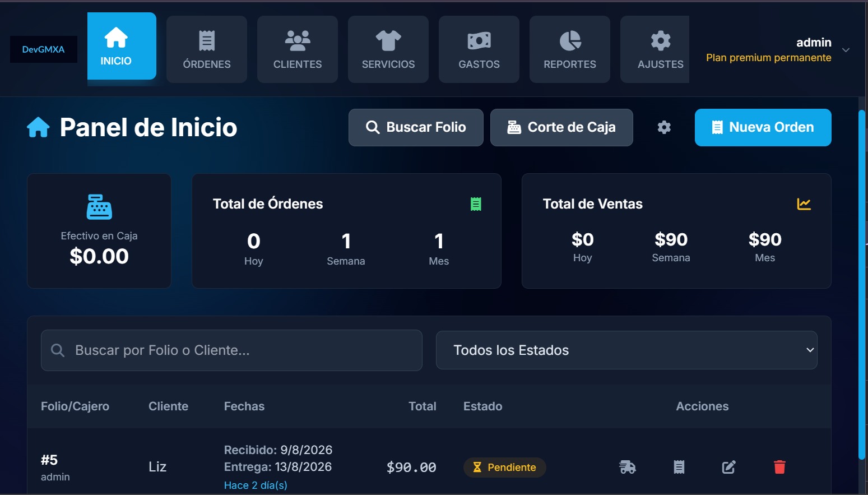This screenshot has height=495, width=868.
Task: Click the Cliente column header
Action: 168,406
